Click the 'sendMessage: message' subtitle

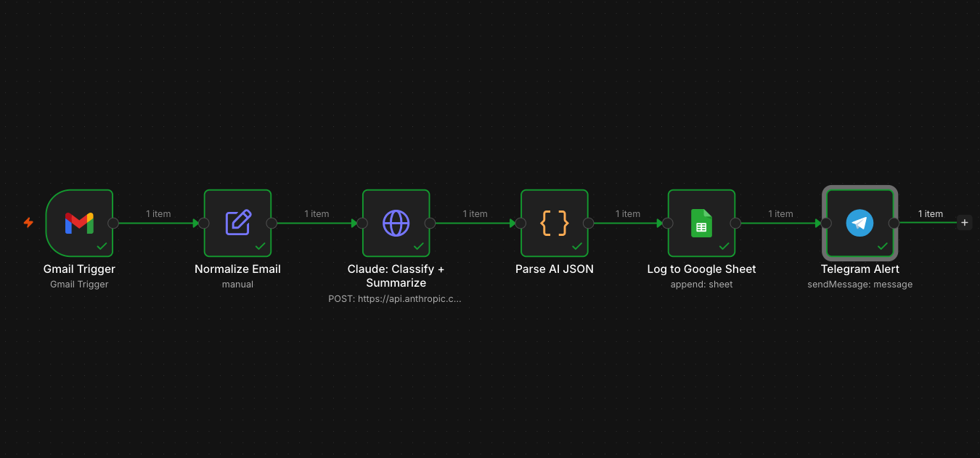click(x=860, y=285)
